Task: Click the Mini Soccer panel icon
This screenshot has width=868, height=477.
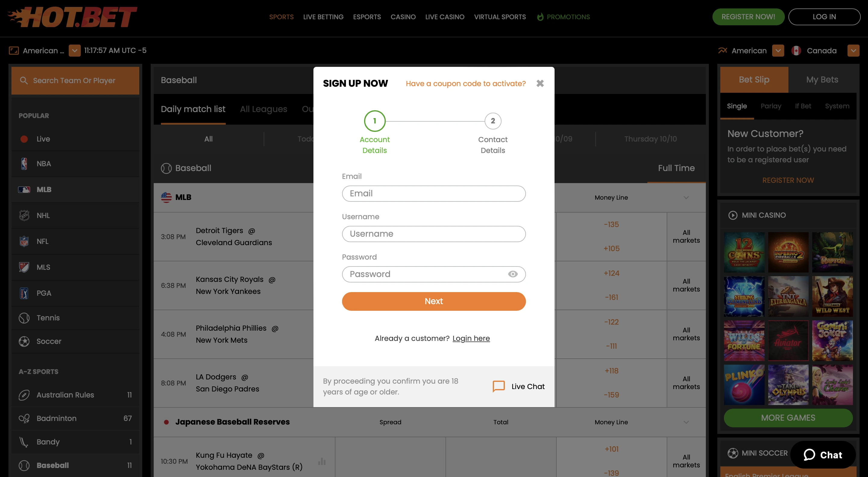Action: (x=733, y=453)
